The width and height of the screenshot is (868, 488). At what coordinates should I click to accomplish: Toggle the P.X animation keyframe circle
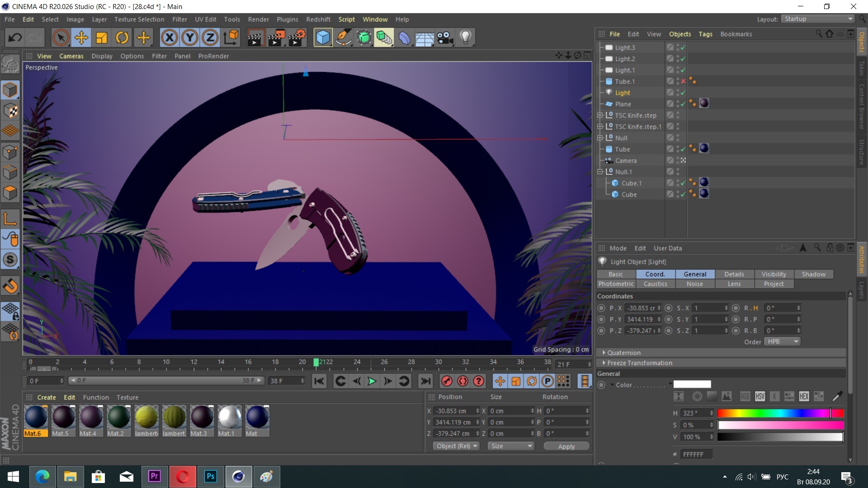601,308
